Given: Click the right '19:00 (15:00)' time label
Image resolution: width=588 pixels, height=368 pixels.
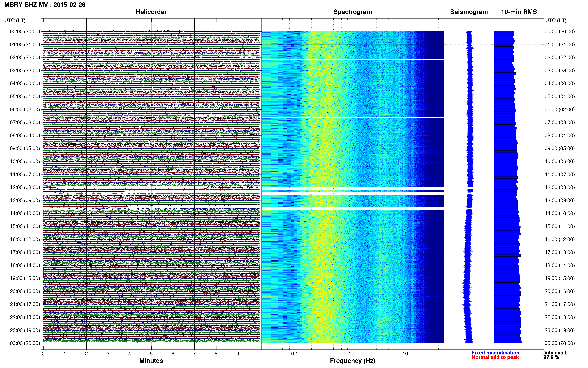Looking at the screenshot, I should click(560, 278).
